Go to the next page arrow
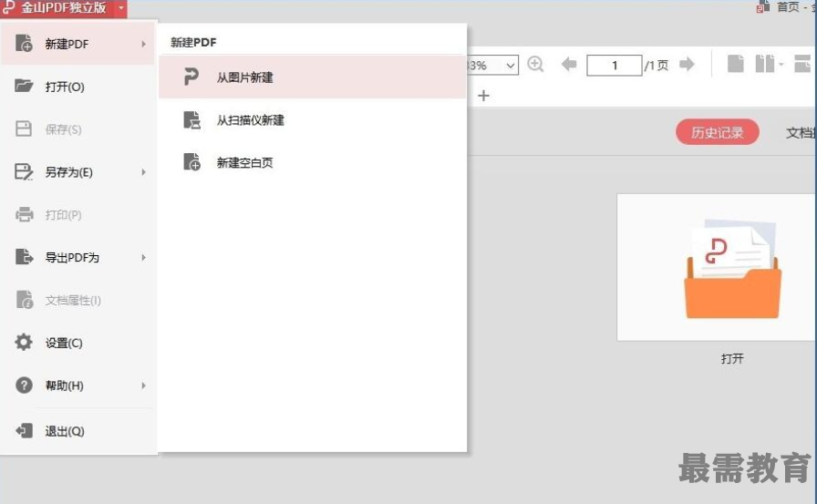This screenshot has width=817, height=504. click(688, 64)
